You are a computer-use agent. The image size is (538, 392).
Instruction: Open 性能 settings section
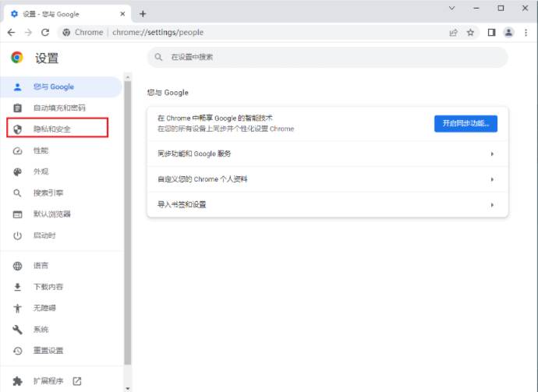point(61,150)
